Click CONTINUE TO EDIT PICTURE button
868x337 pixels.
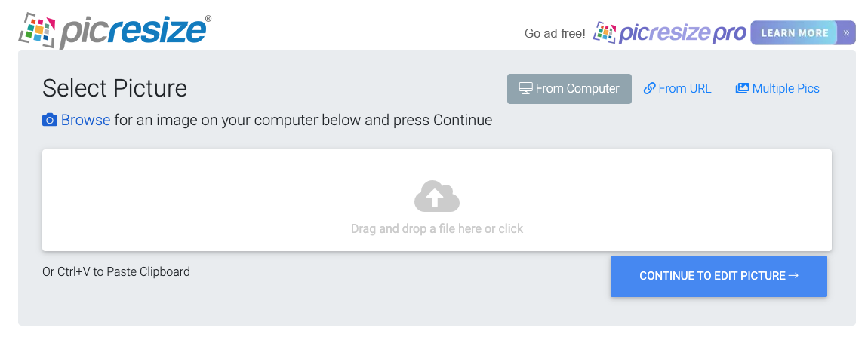click(x=719, y=276)
